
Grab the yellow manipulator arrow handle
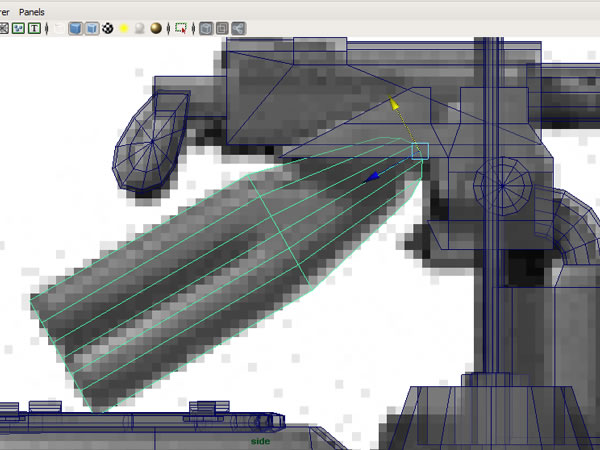click(x=393, y=103)
